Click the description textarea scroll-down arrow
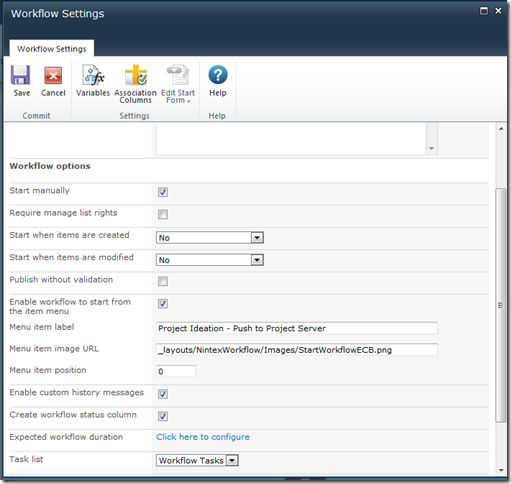This screenshot has width=511, height=484. click(432, 148)
